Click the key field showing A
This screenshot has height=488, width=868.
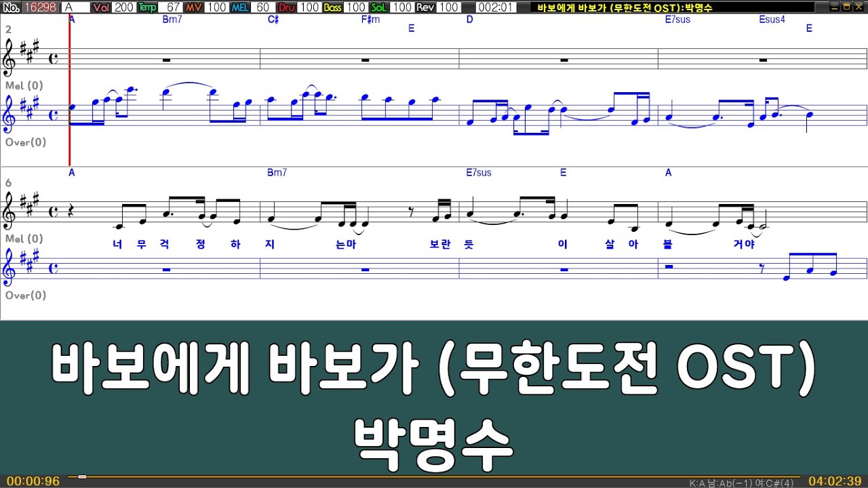[75, 7]
